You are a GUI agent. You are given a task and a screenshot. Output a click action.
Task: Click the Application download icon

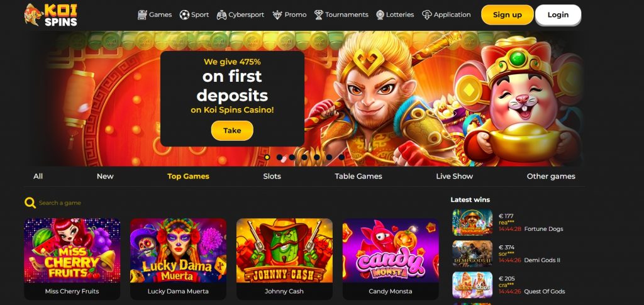pyautogui.click(x=427, y=14)
